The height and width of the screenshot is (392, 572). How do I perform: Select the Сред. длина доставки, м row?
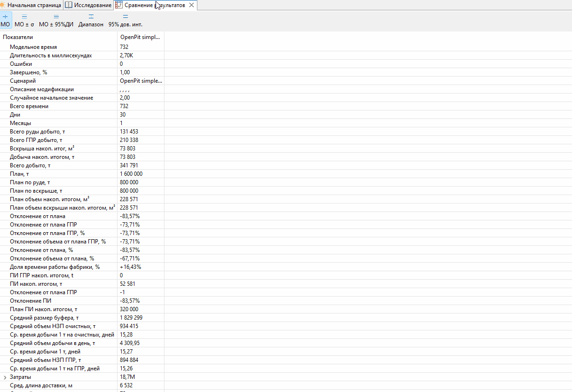(x=82, y=385)
